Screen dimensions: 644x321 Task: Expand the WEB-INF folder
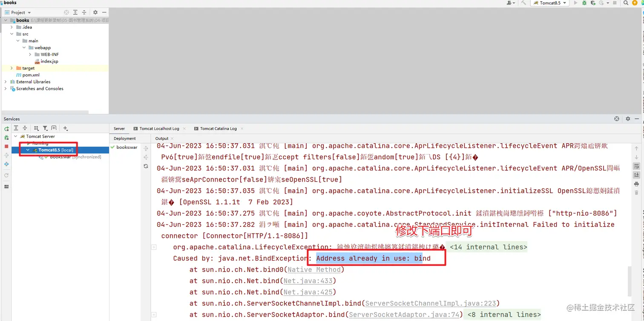point(30,54)
